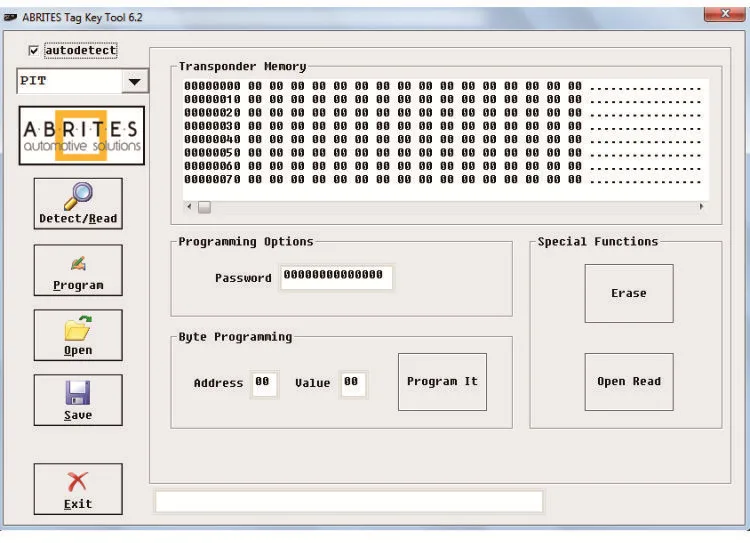Click the title bar application icon

(11, 18)
